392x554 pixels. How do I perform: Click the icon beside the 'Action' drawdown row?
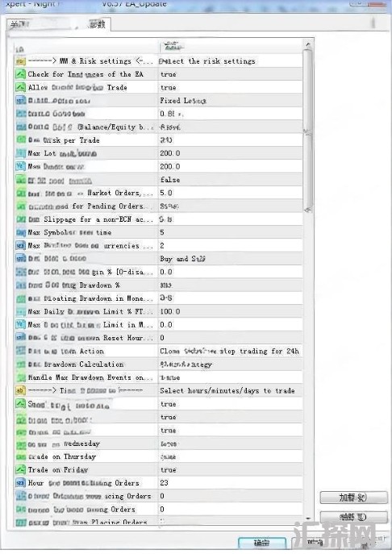[x=20, y=352]
